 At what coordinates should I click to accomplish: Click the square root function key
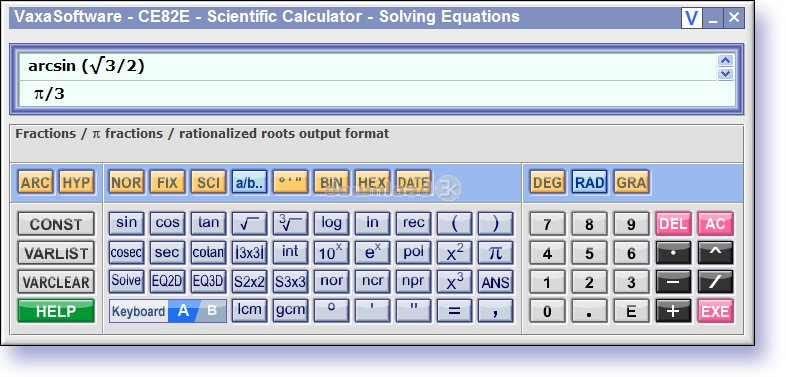point(249,224)
